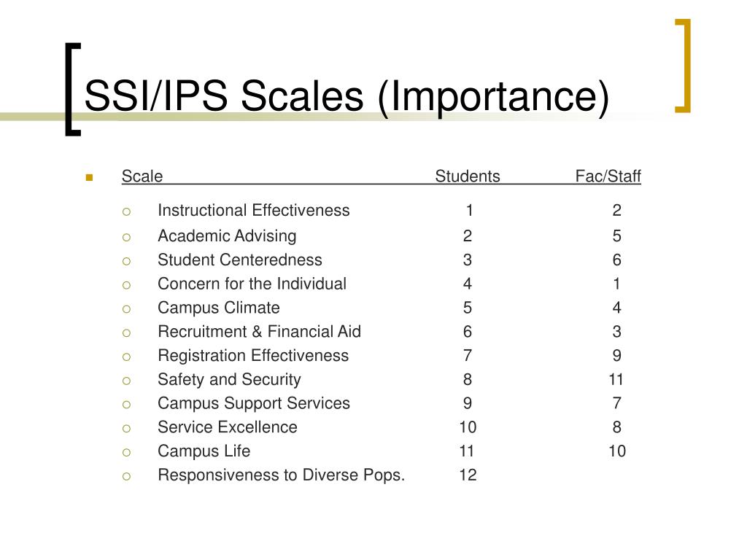Click the gold square bullet beside Scale
This screenshot has height=560, width=747.
(89, 178)
